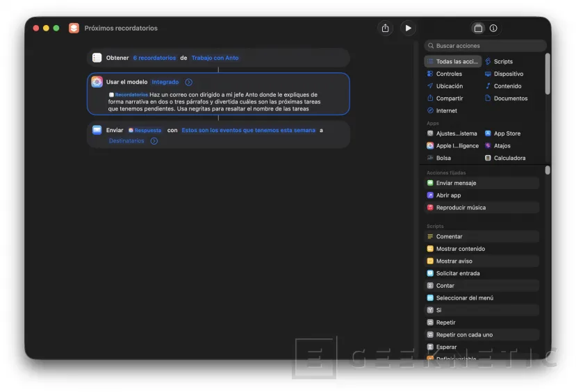Viewport: 576px width, 392px height.
Task: Click the Reminders icon in the Obtener action
Action: (x=97, y=58)
